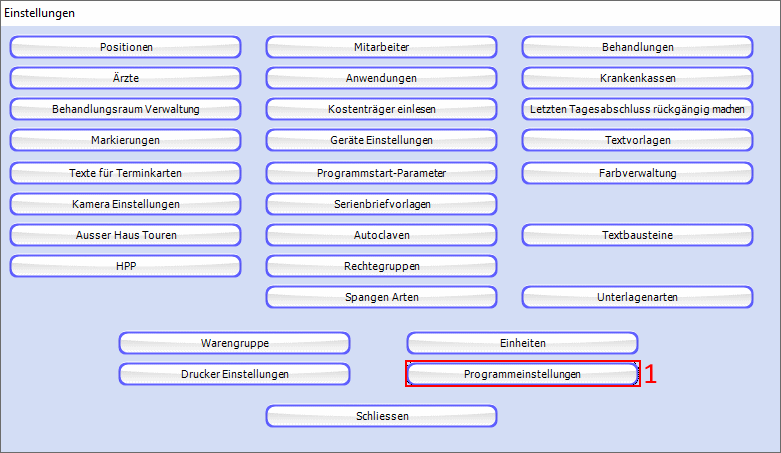
Task: Select the Ärzte button
Action: pos(125,78)
